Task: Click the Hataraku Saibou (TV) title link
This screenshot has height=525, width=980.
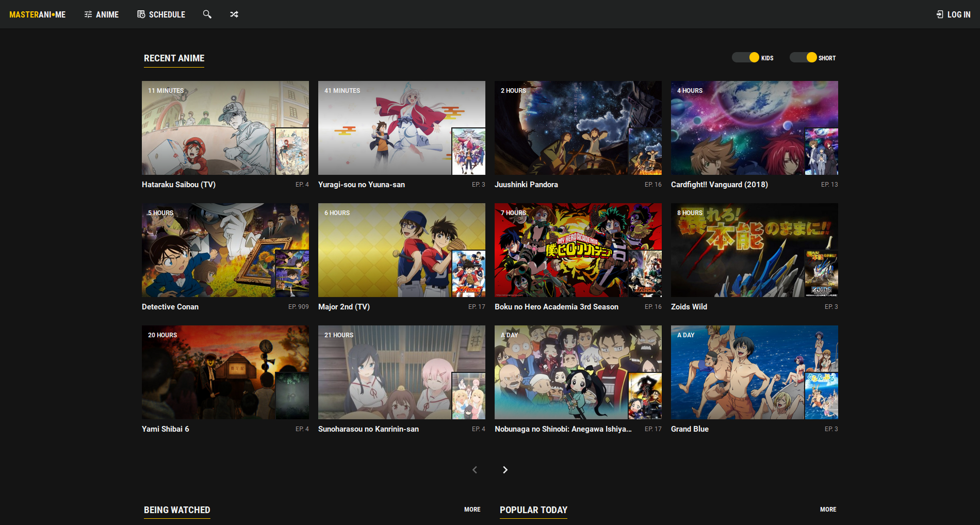Action: 178,185
